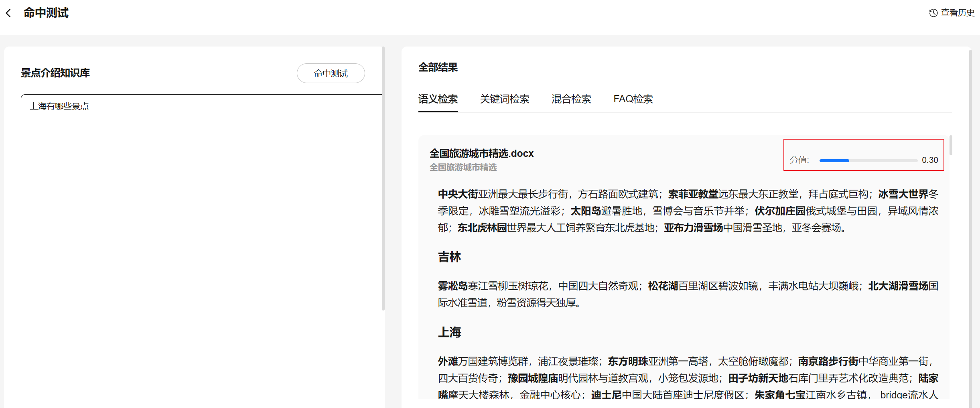Viewport: 980px width, 408px height.
Task: Open the 混合检索 tab
Action: click(571, 99)
